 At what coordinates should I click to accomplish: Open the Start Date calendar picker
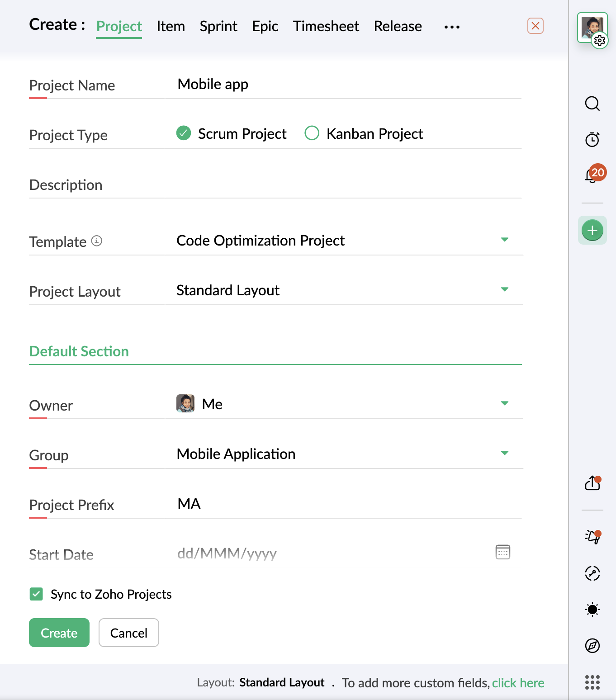pos(502,552)
